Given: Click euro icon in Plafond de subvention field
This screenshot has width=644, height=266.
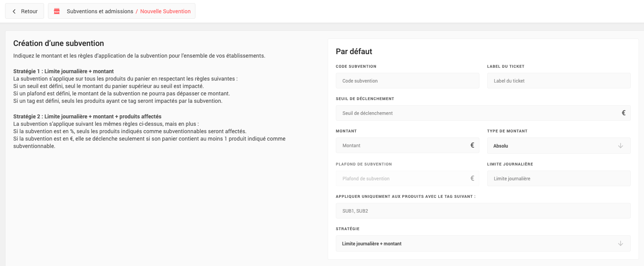Looking at the screenshot, I should pyautogui.click(x=472, y=178).
